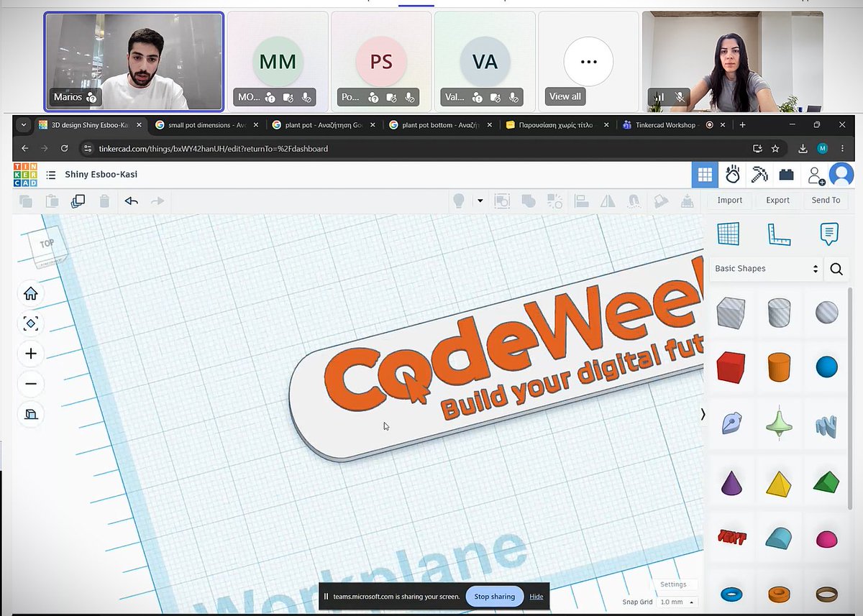Click the Duplicate and repeat icon
Image resolution: width=863 pixels, height=616 pixels.
(78, 201)
